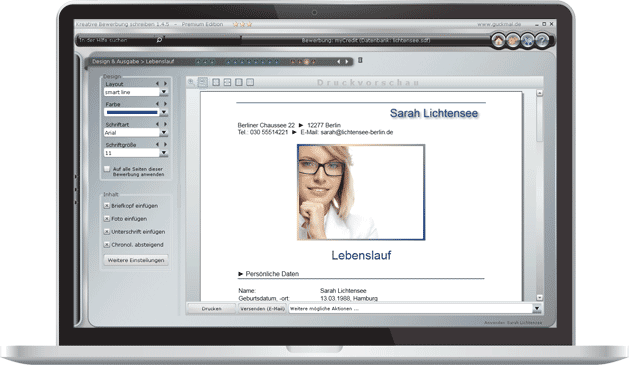
Task: Click the zoom out preview icon
Action: point(203,82)
